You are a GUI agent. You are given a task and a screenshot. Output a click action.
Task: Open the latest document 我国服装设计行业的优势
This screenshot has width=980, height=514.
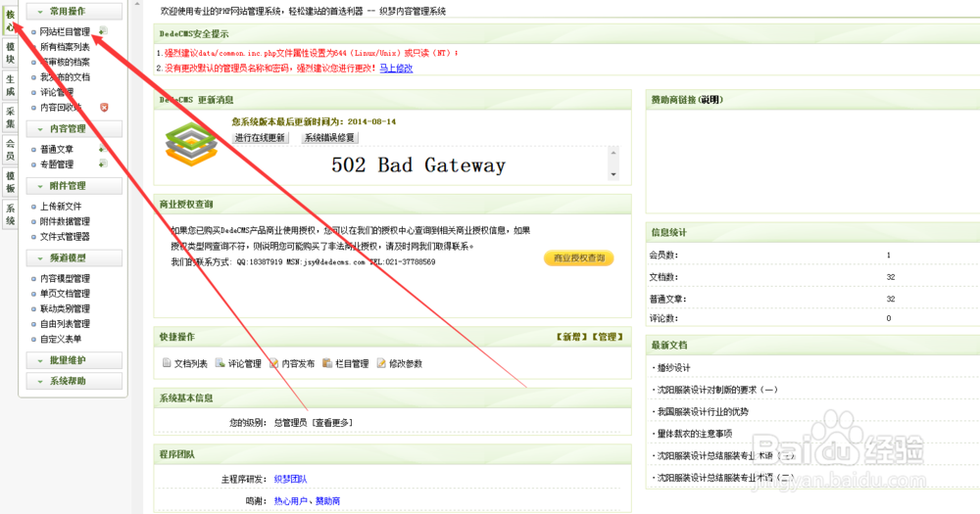coord(703,411)
